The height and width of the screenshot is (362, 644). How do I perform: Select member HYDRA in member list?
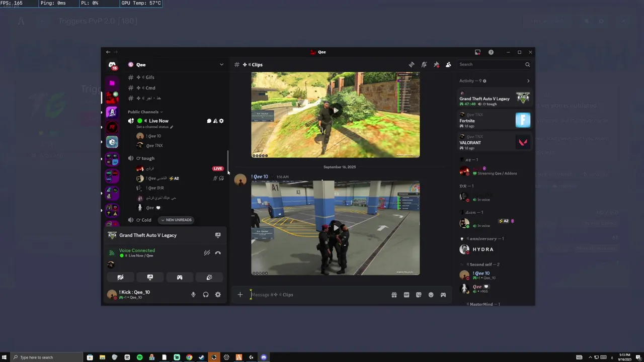(495, 249)
